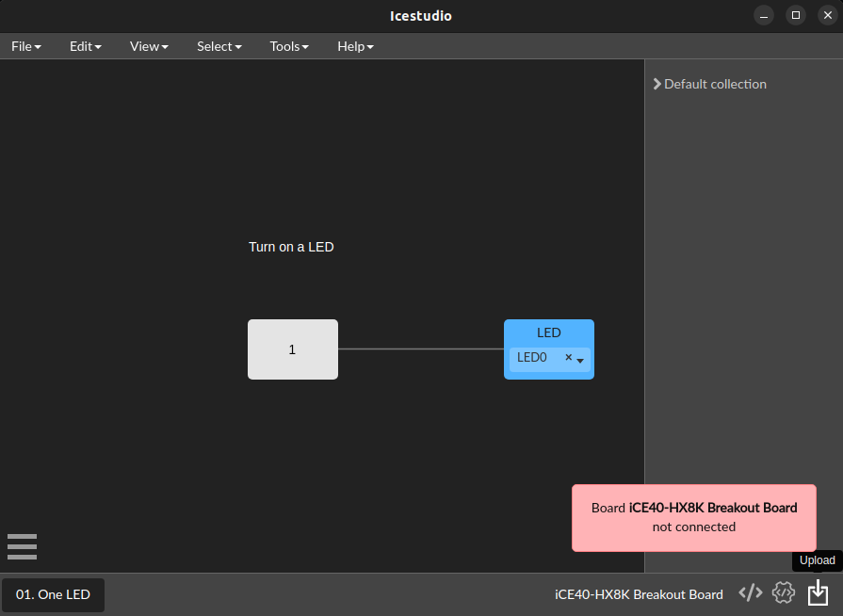This screenshot has width=843, height=616.
Task: Open the View menu
Action: [x=148, y=46]
